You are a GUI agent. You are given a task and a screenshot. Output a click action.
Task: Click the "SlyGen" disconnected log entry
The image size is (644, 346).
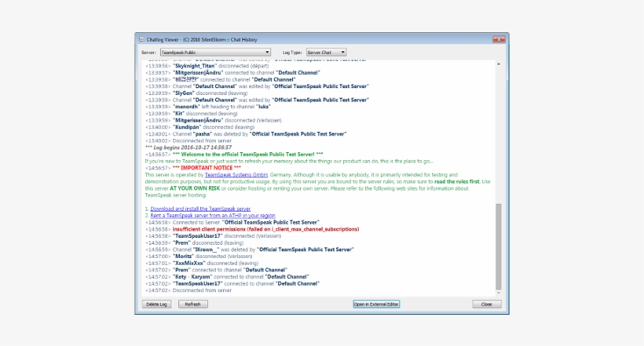tap(196, 93)
